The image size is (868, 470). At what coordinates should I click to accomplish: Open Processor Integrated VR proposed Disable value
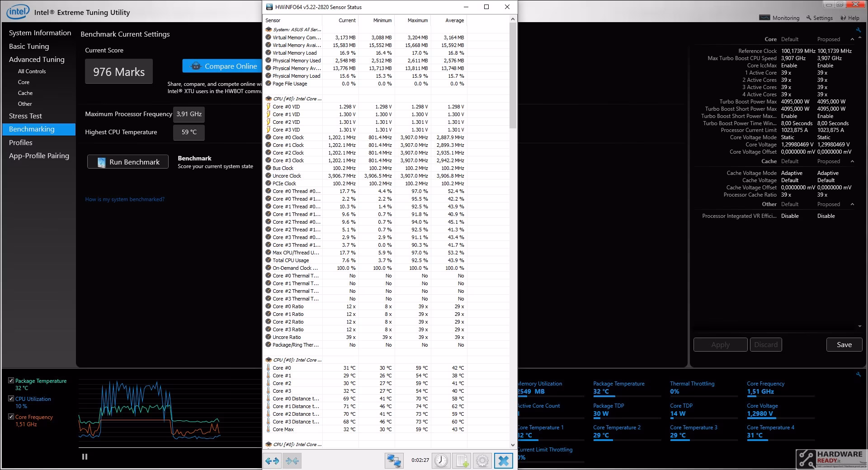(826, 216)
